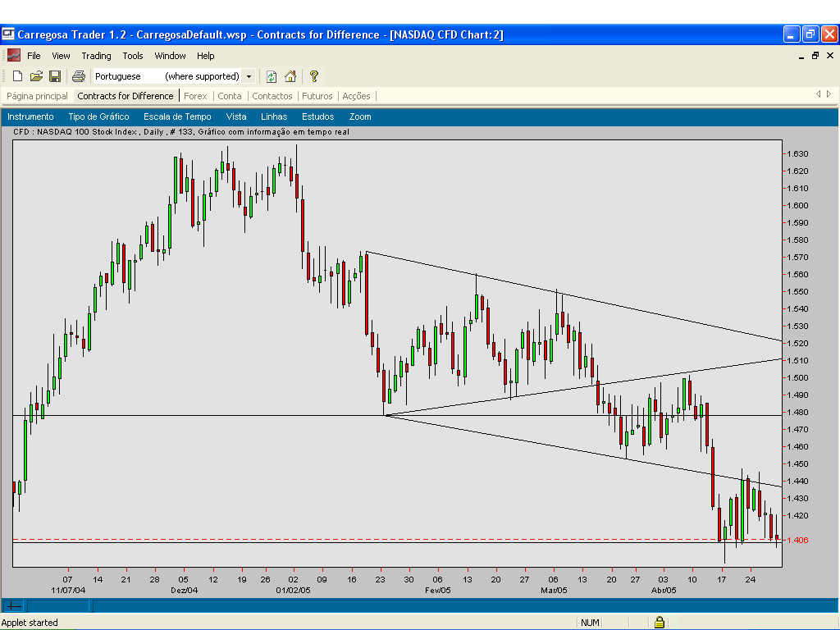Open the Estudos studies menu
The height and width of the screenshot is (630, 840).
pyautogui.click(x=317, y=116)
